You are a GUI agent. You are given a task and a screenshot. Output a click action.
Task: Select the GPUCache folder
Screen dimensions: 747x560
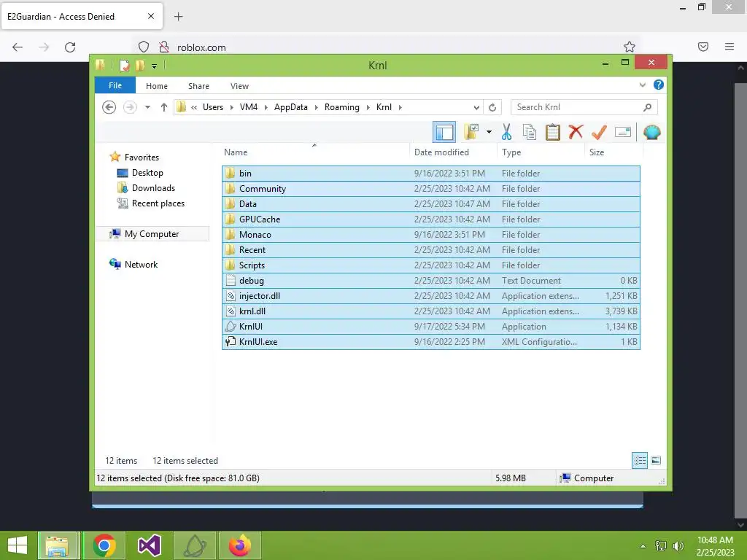point(430,219)
